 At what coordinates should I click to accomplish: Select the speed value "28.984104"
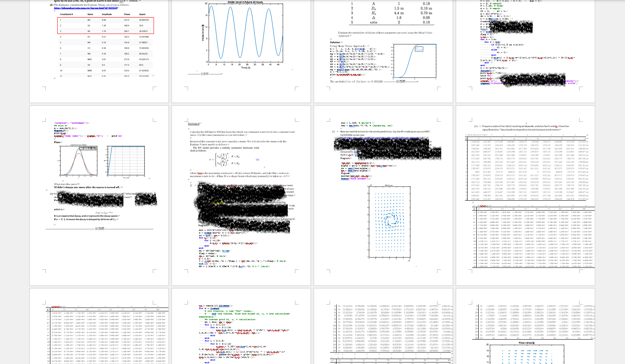(x=144, y=20)
